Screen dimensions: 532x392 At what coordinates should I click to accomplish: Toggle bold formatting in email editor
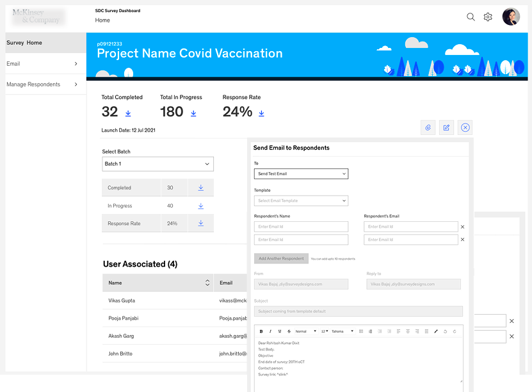(x=261, y=331)
